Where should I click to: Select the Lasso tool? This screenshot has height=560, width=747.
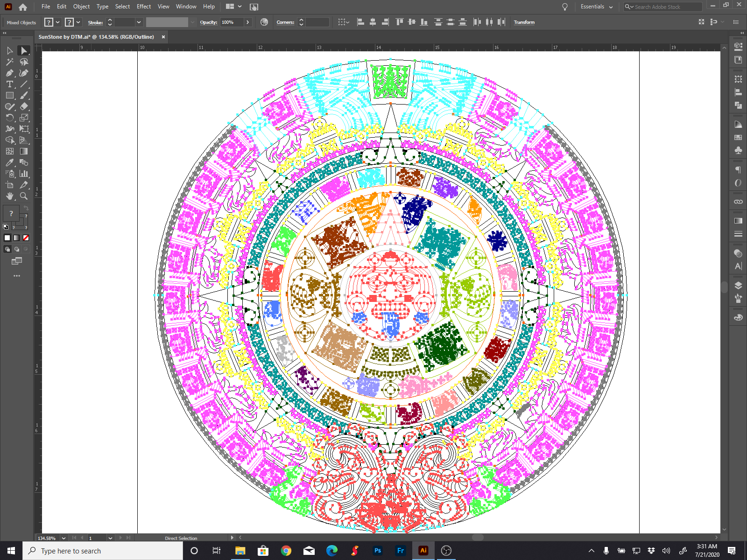[x=24, y=62]
